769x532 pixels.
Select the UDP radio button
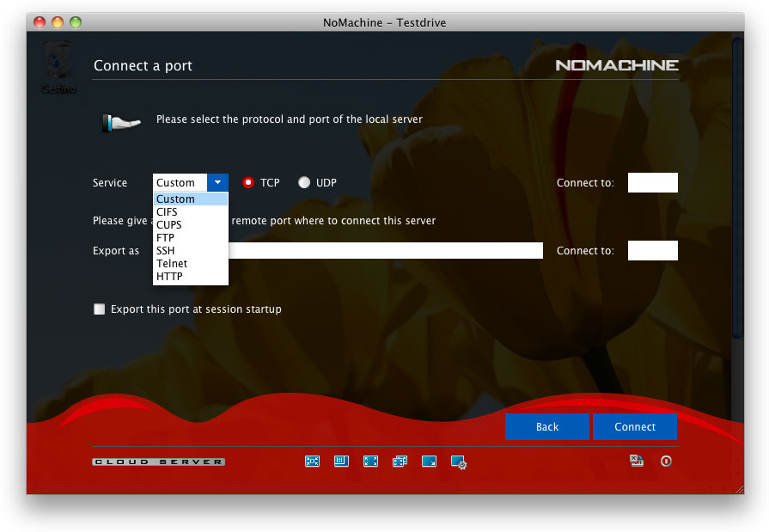pos(304,183)
